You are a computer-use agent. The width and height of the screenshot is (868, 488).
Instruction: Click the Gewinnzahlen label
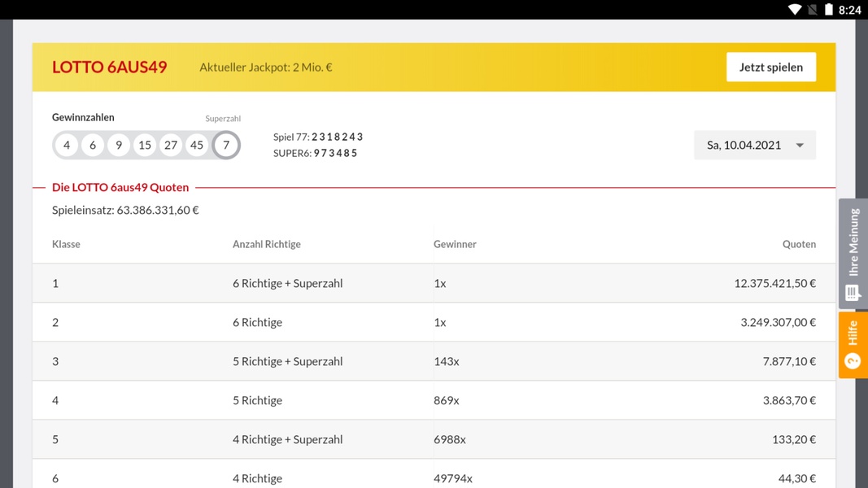coord(83,117)
